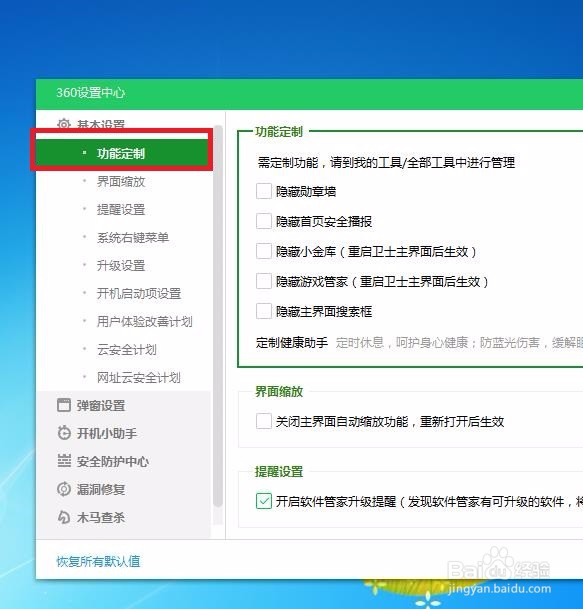Expand the 木马查杀 category label
Screen dimensions: 583x609
pyautogui.click(x=101, y=517)
